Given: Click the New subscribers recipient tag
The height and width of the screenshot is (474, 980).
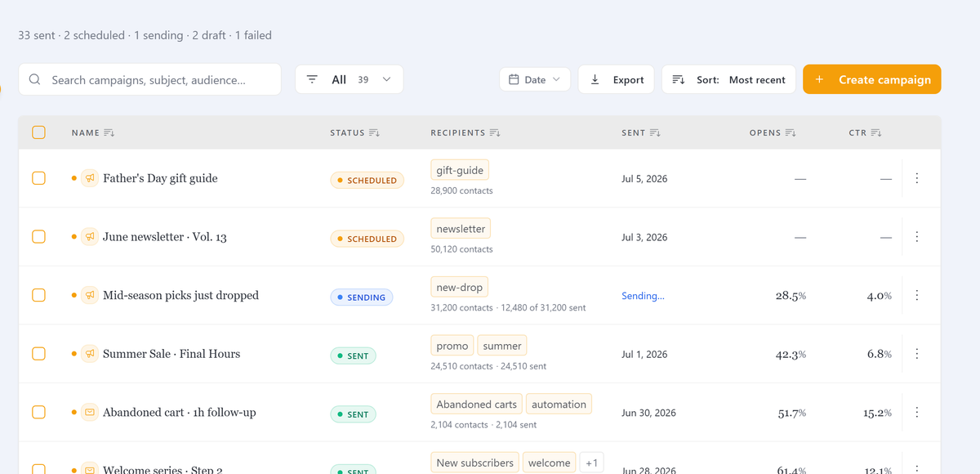Looking at the screenshot, I should point(475,463).
